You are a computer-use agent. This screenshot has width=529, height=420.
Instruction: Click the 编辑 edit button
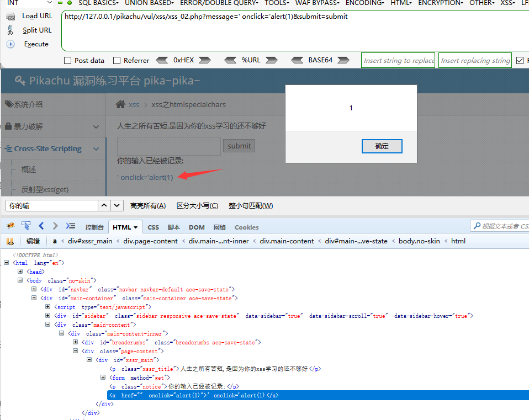[33, 241]
